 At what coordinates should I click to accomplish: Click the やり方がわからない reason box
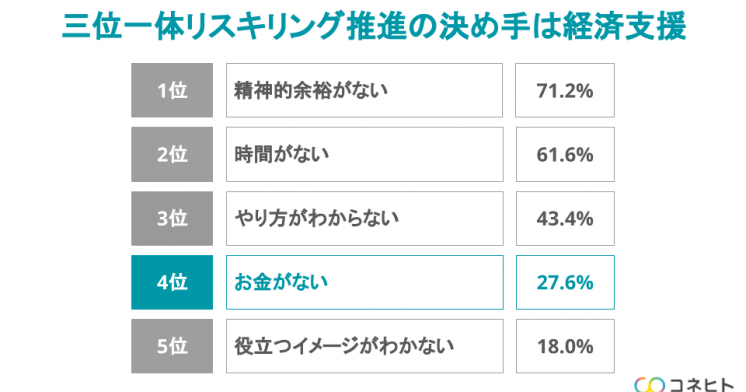coord(364,218)
